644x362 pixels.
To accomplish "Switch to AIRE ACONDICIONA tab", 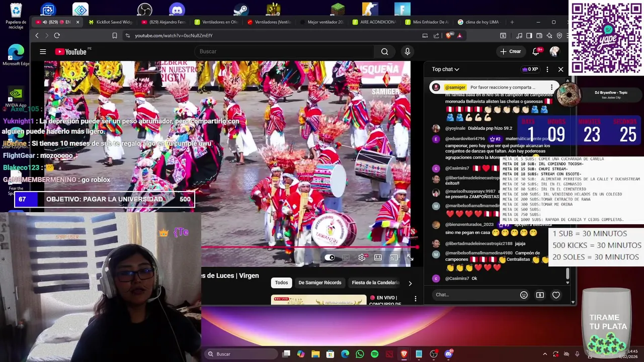I will point(375,22).
